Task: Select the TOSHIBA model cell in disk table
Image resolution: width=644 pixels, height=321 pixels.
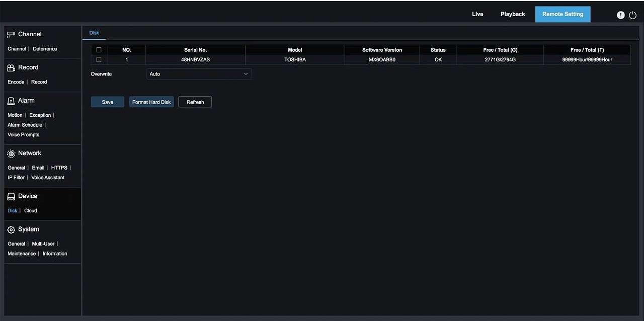Action: 295,59
